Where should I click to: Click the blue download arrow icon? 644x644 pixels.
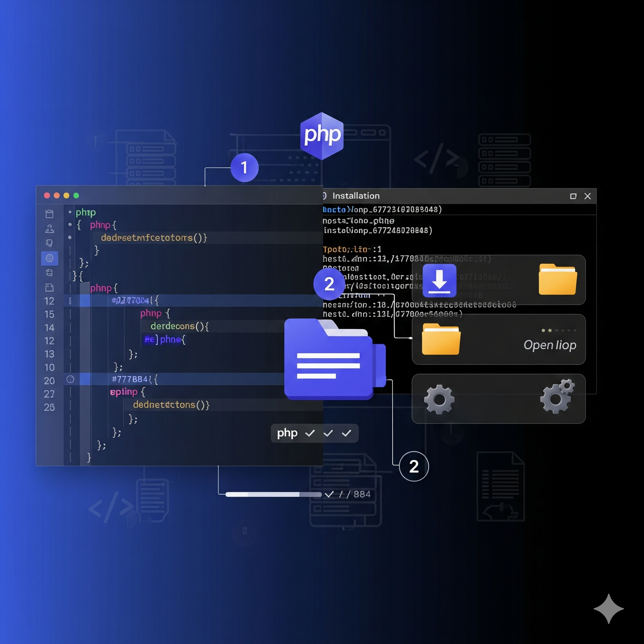tap(439, 280)
